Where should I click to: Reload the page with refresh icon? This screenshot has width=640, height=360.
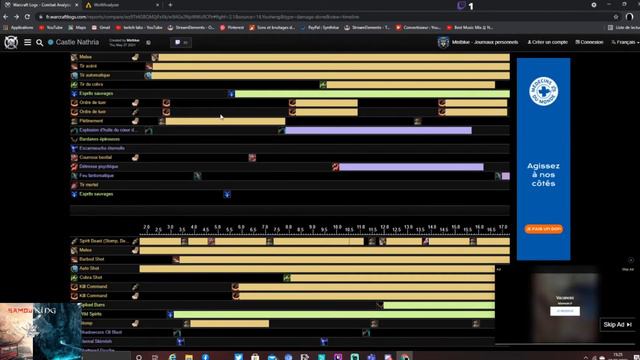coord(27,17)
